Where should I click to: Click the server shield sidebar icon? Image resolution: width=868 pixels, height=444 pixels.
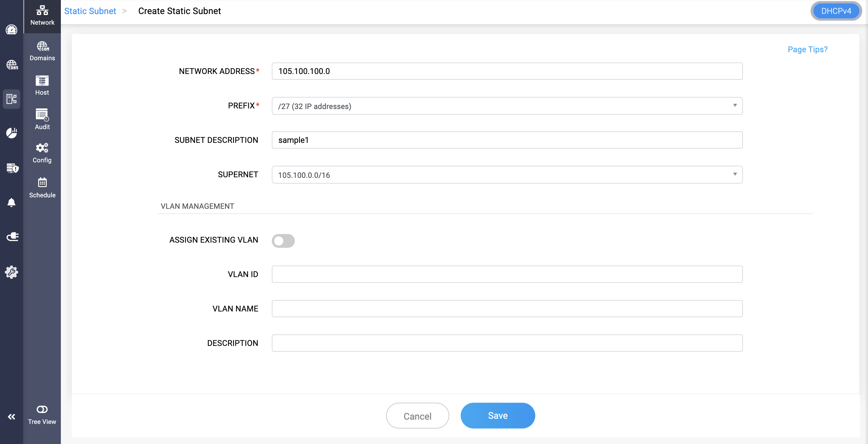click(x=12, y=168)
